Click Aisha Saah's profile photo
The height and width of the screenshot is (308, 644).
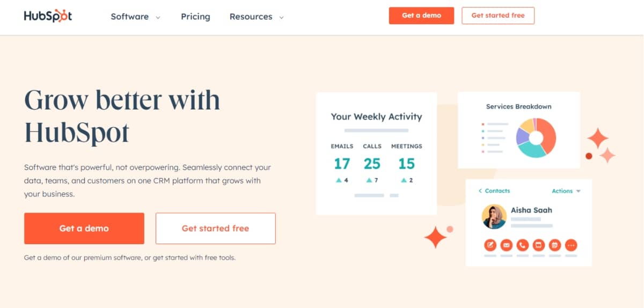494,217
